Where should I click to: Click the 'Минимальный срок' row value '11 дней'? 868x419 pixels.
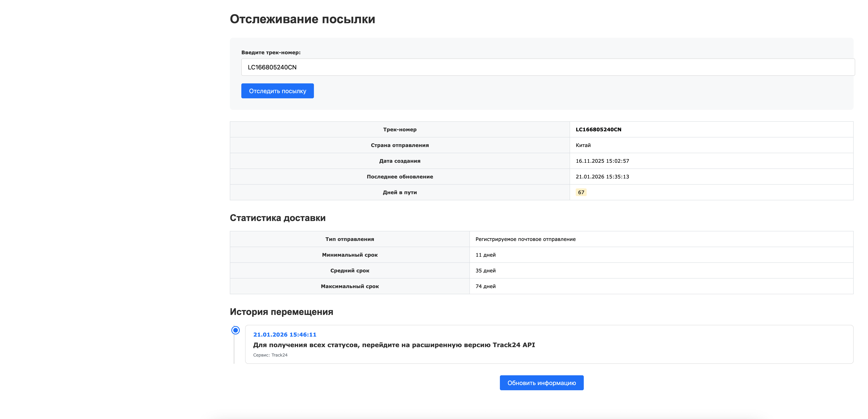pos(485,255)
